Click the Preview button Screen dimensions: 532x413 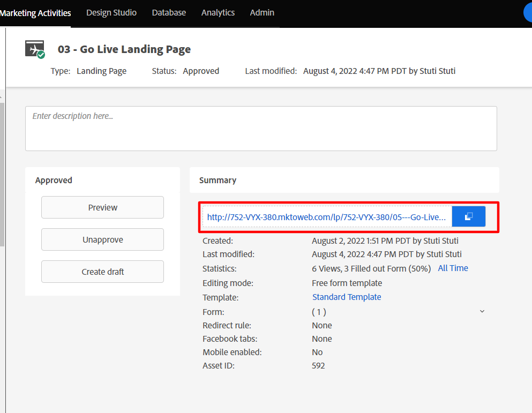[x=102, y=207]
